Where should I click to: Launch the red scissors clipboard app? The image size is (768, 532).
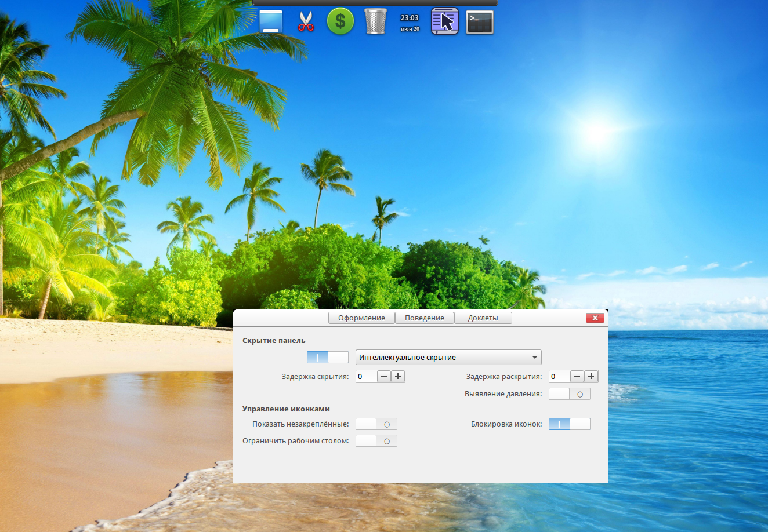tap(306, 21)
